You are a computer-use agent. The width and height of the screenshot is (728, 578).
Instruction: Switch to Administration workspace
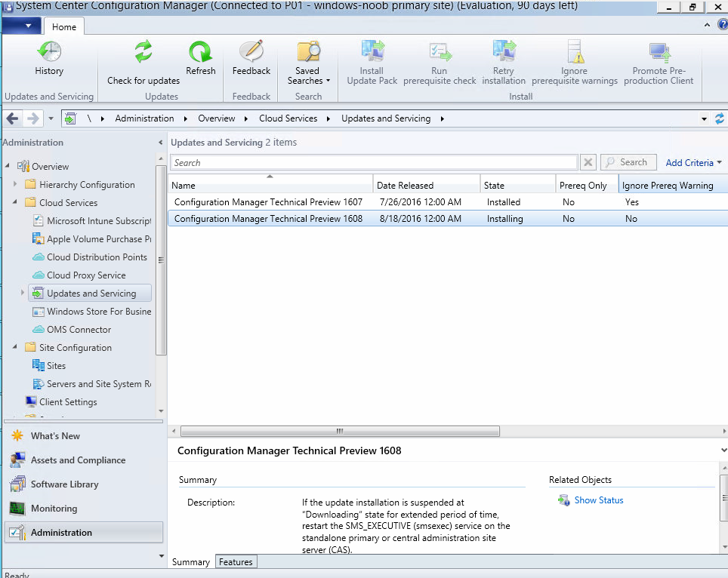point(84,533)
